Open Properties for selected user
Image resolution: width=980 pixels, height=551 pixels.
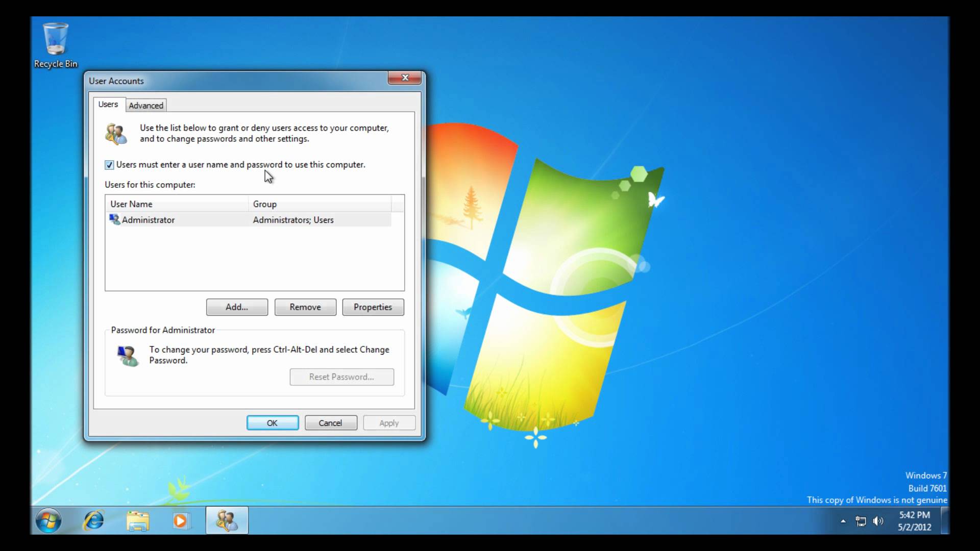click(x=373, y=307)
